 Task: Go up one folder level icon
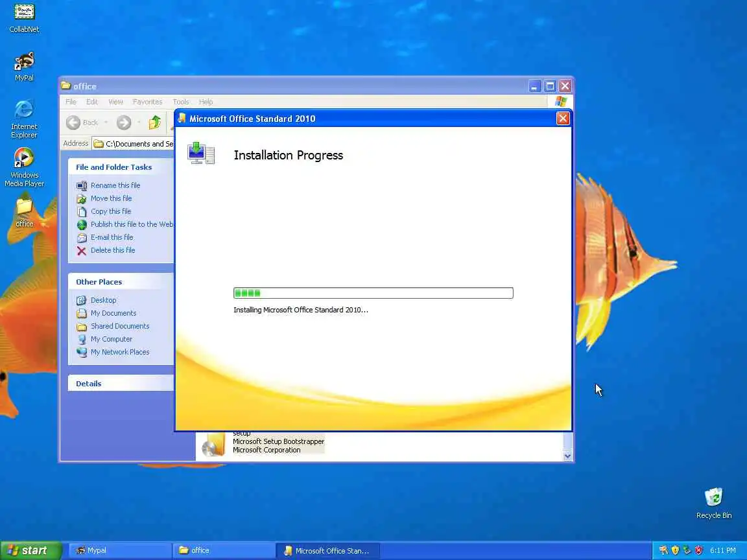point(154,122)
